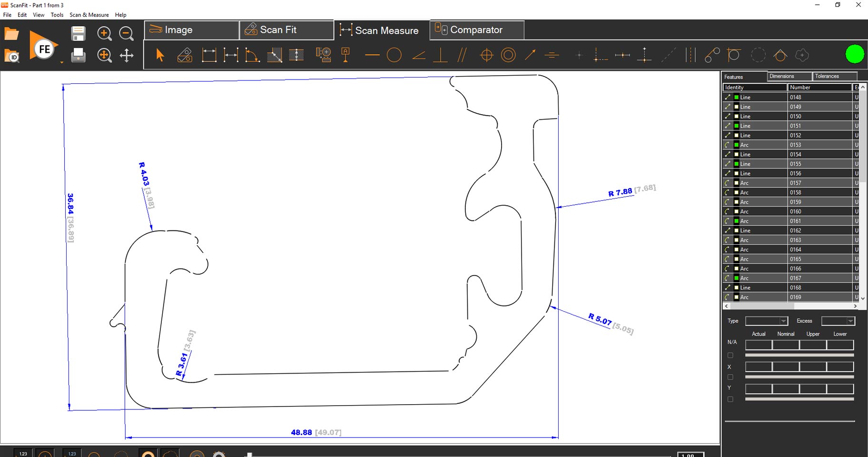Switch to the Dimensions panel tab
Screen dimensions: 868x457
click(790, 76)
